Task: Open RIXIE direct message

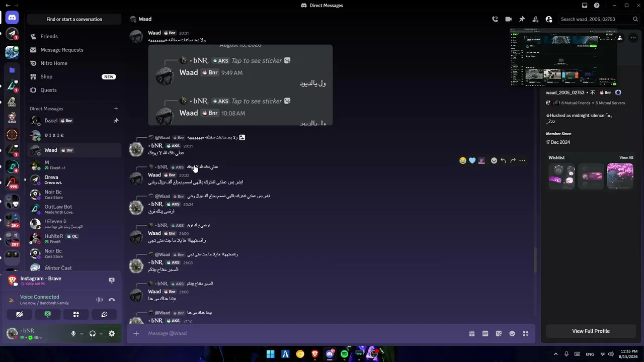Action: tap(74, 135)
